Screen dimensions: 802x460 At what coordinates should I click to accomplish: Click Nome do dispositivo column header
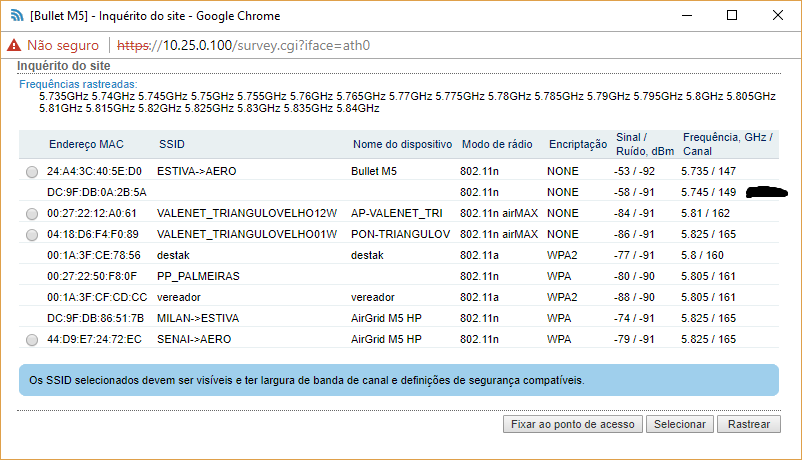[x=402, y=145]
